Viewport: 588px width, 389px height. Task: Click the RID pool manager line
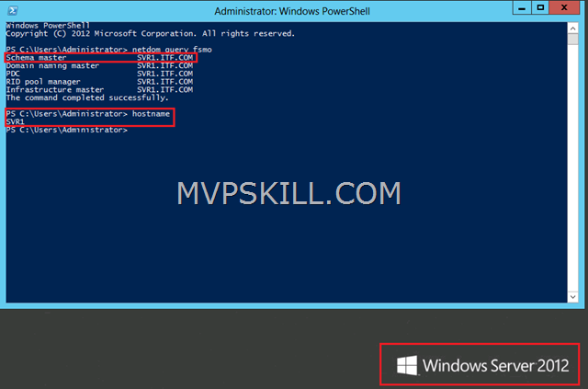point(98,82)
